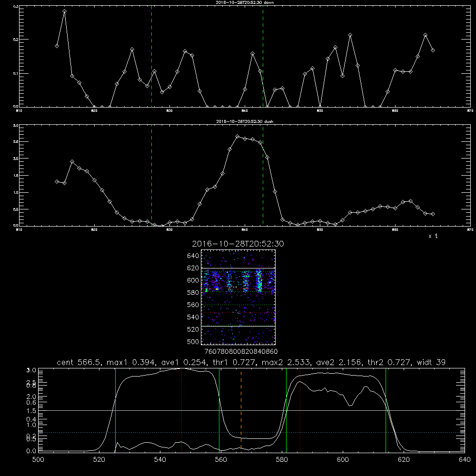
Task: Click the spectrogram y-axis label 600
Action: (x=193, y=280)
